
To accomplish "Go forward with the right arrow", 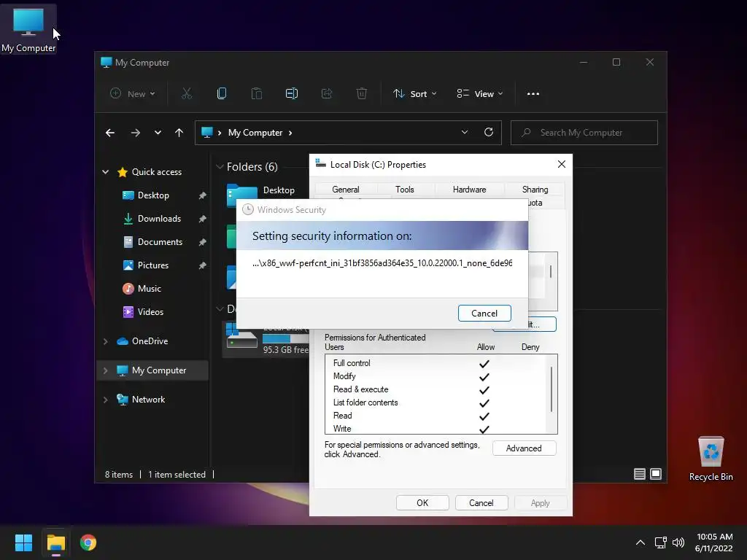I will 136,133.
